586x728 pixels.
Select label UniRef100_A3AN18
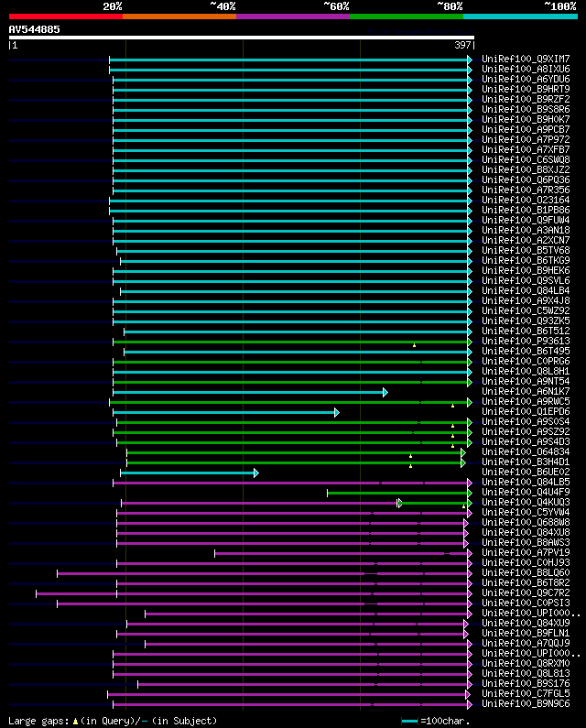526,230
